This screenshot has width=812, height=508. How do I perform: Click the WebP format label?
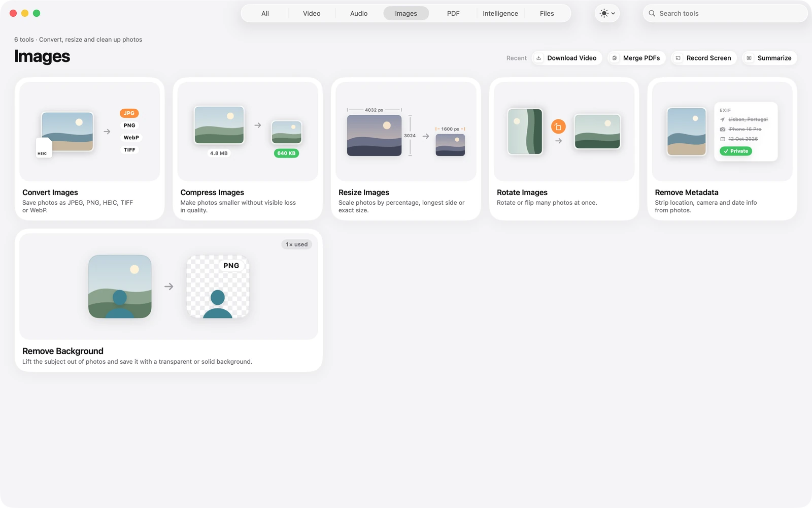pos(131,138)
